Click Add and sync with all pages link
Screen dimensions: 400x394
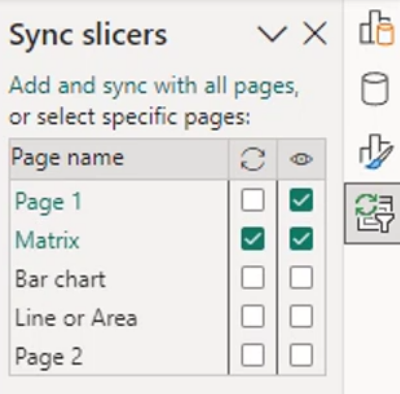[153, 86]
